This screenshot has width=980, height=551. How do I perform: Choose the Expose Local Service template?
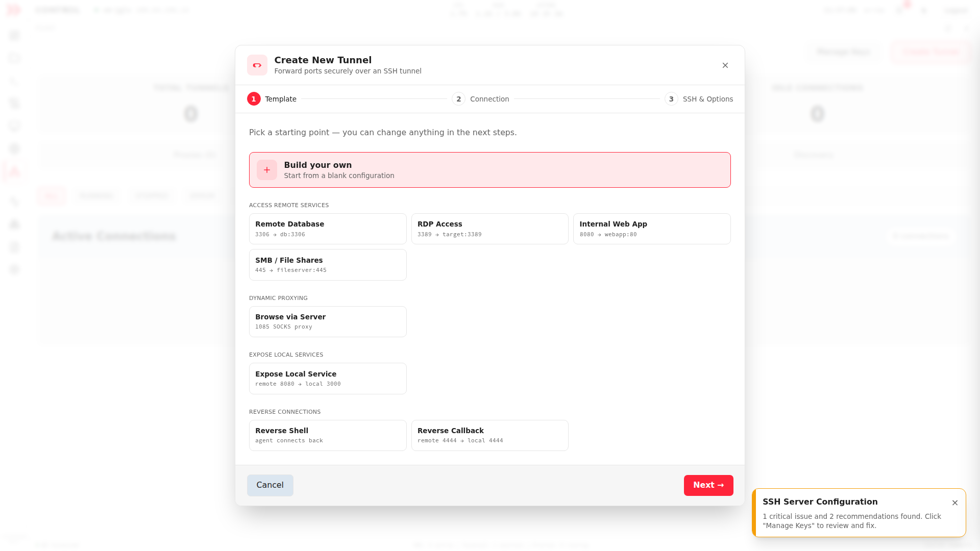[x=328, y=379]
